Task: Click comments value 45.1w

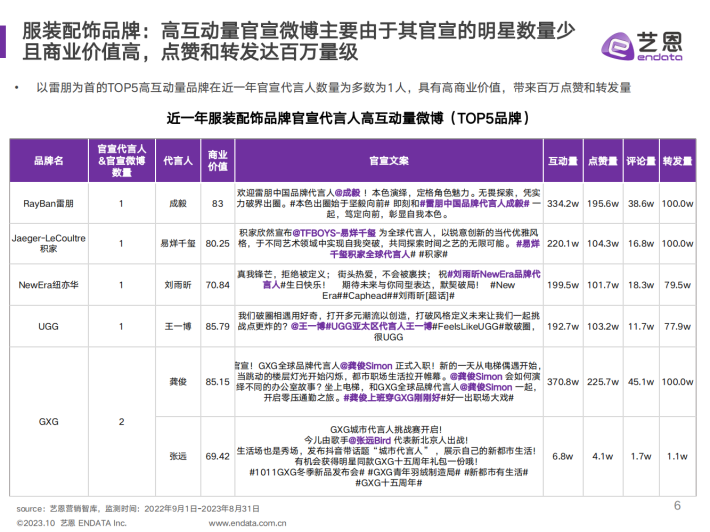Action: pos(641,382)
